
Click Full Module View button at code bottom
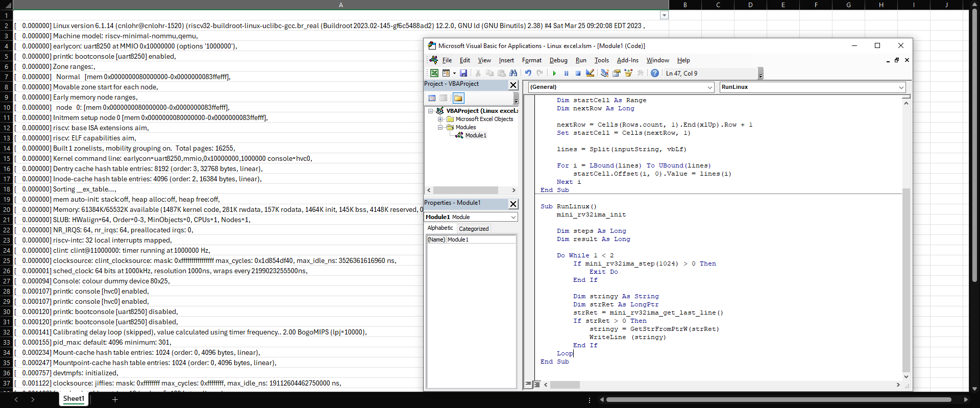pos(536,384)
